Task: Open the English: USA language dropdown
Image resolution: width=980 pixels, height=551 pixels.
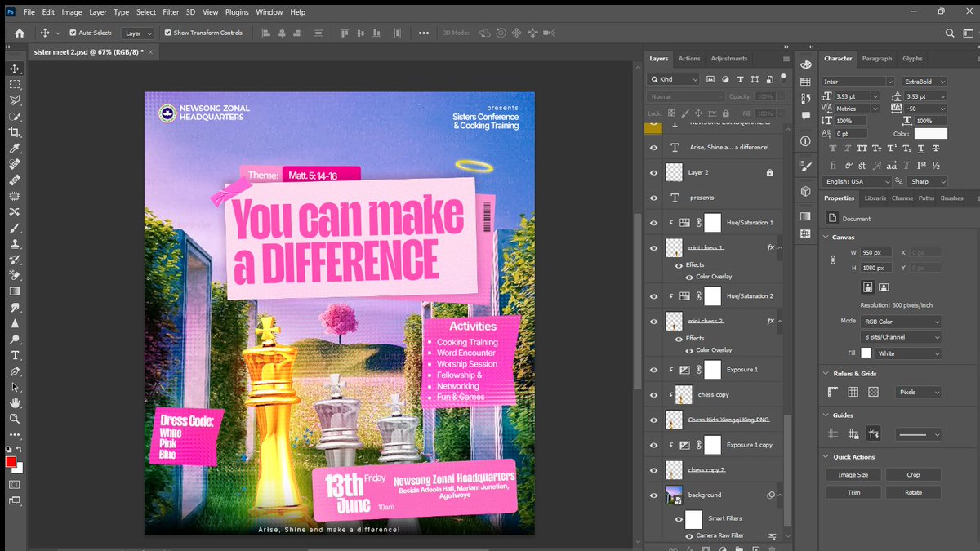Action: coord(857,182)
